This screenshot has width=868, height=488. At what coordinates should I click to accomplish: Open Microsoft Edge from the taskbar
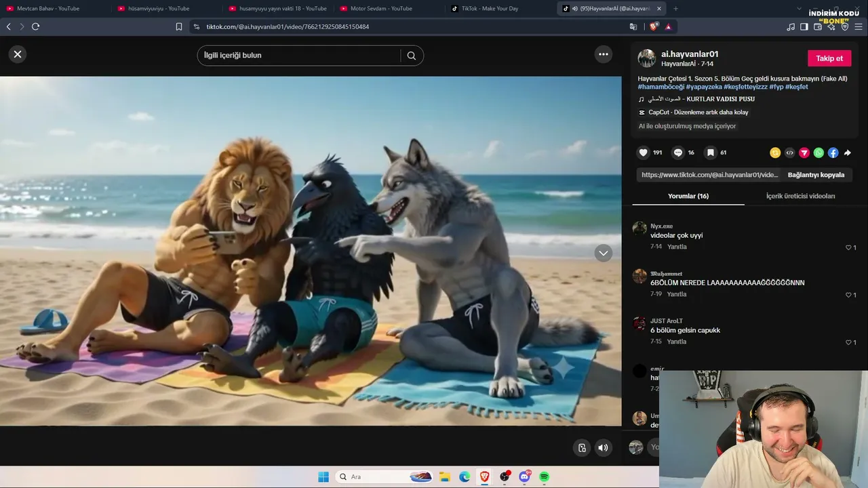[465, 477]
